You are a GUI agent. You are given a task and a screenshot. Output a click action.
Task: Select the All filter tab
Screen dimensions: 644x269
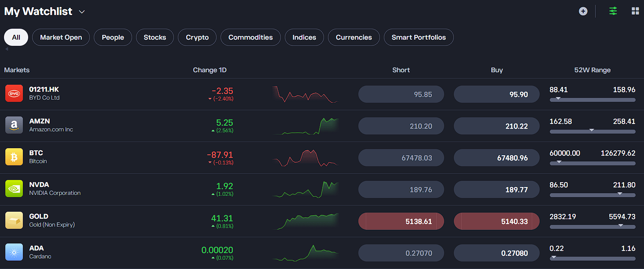[x=16, y=37]
